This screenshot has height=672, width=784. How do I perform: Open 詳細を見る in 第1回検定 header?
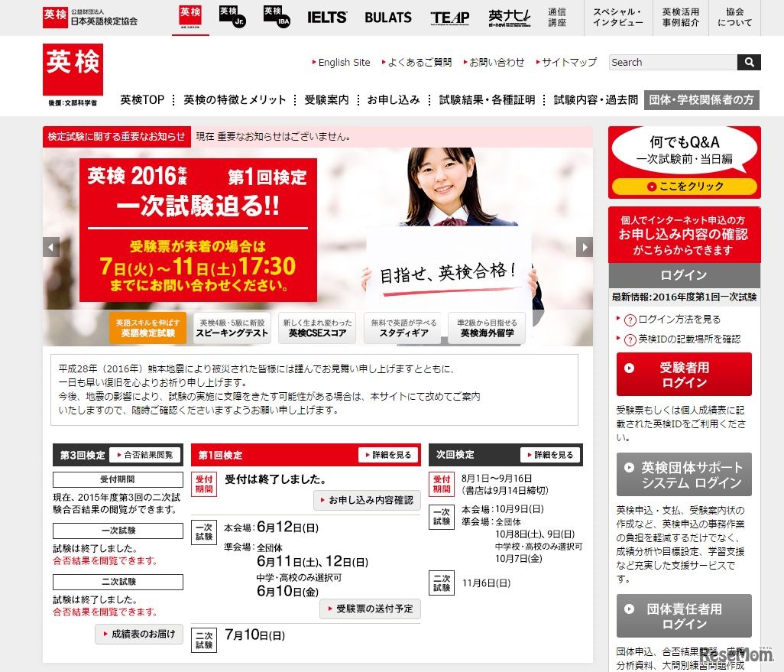click(x=388, y=455)
